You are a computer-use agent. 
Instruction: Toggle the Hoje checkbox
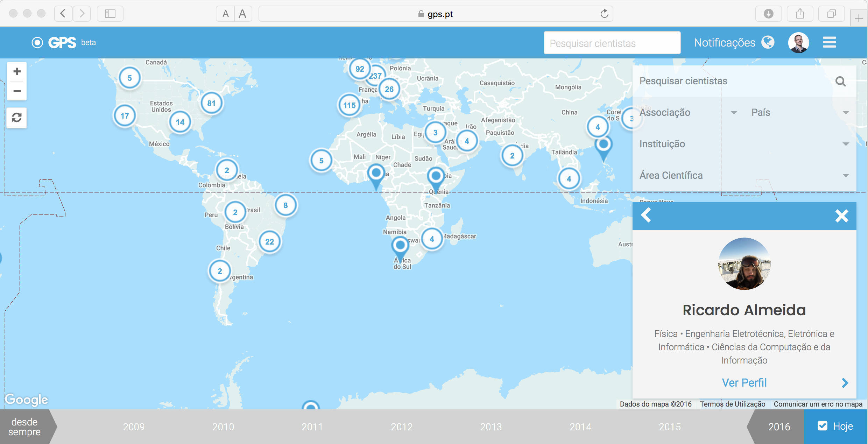point(822,426)
